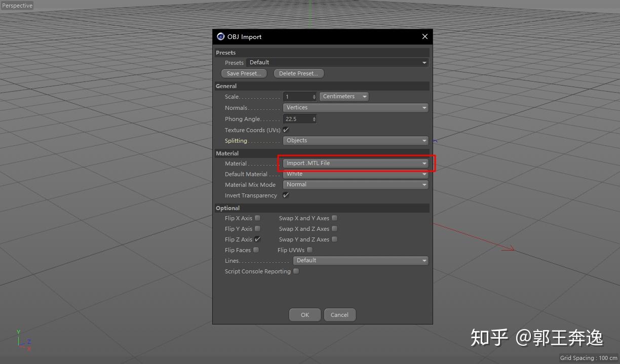
Task: Uncheck Invert Transparency
Action: coord(286,195)
